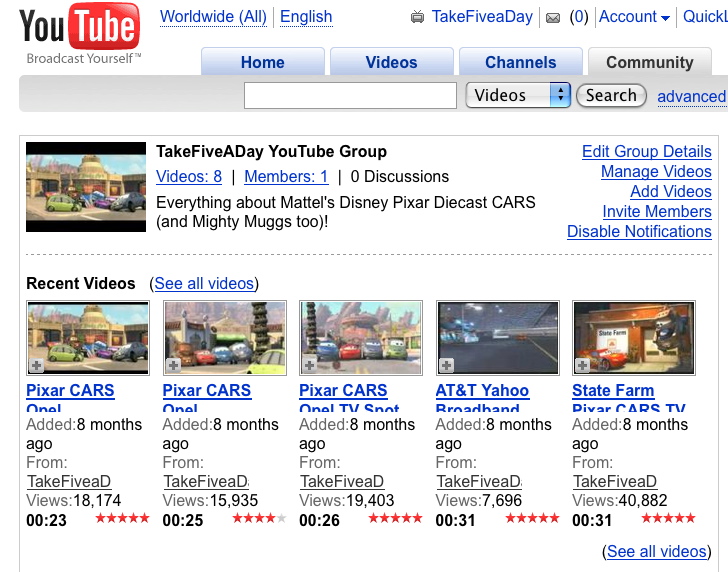Click uploader name under 00:26 video
The image size is (728, 572).
click(342, 481)
